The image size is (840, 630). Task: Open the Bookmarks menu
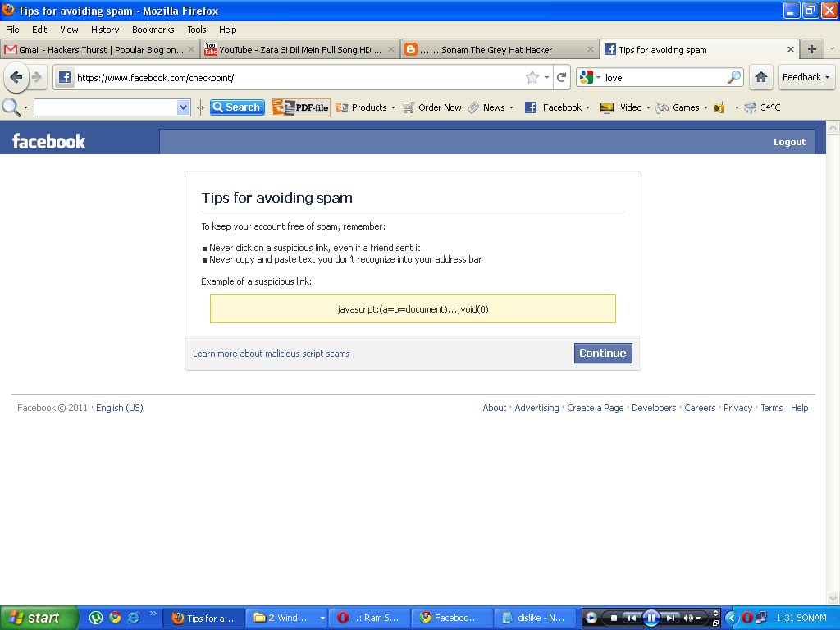click(x=153, y=30)
